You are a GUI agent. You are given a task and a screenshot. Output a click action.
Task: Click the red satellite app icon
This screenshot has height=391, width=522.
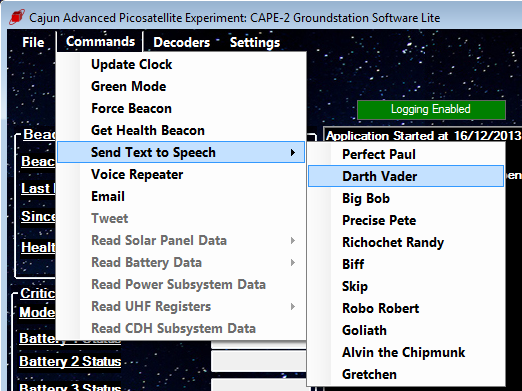pyautogui.click(x=17, y=17)
